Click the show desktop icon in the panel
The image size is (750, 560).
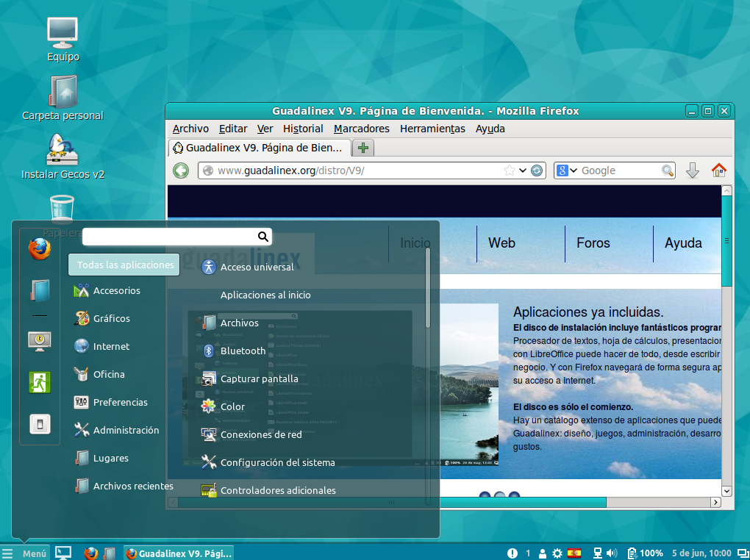click(x=63, y=553)
